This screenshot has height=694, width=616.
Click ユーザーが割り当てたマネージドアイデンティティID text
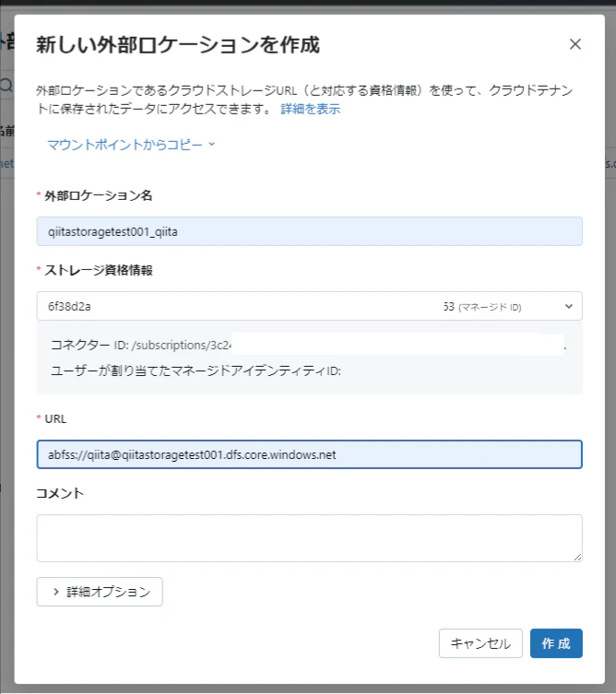(x=195, y=371)
